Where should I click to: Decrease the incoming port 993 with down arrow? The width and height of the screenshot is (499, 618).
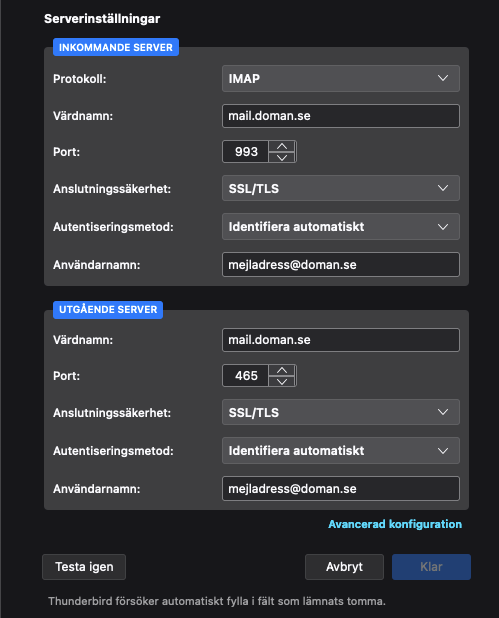click(282, 157)
